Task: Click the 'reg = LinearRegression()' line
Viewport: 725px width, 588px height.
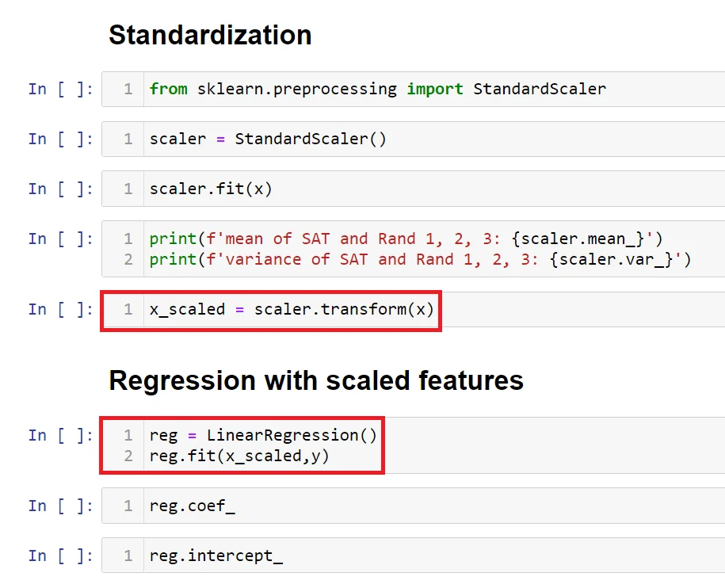Action: [263, 435]
